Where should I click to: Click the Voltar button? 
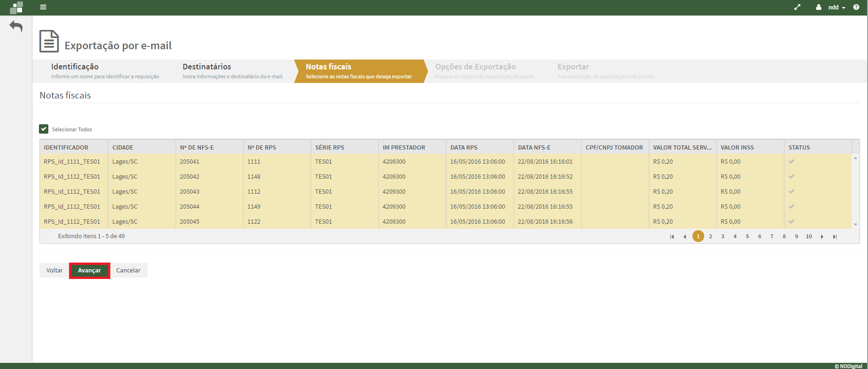tap(54, 271)
